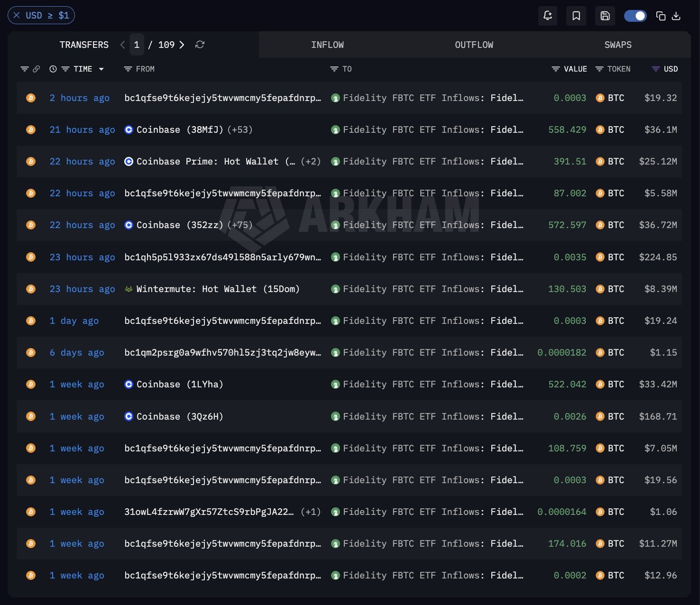
Task: Open the '21 hours ago' transaction link
Action: [x=83, y=129]
